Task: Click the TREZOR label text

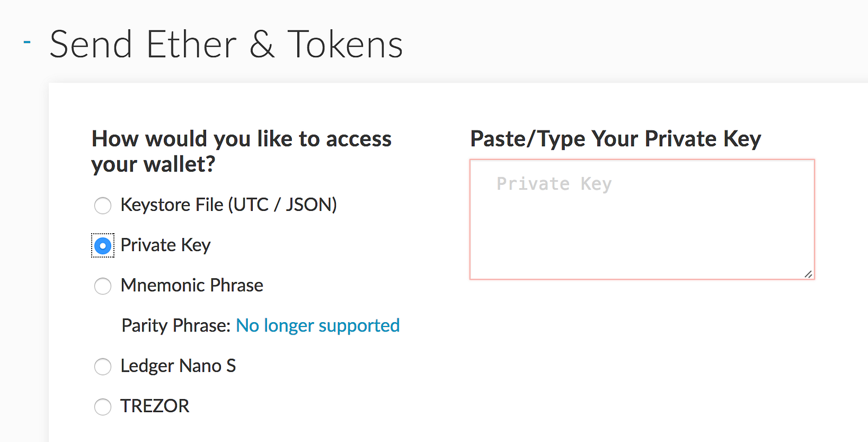Action: tap(155, 406)
